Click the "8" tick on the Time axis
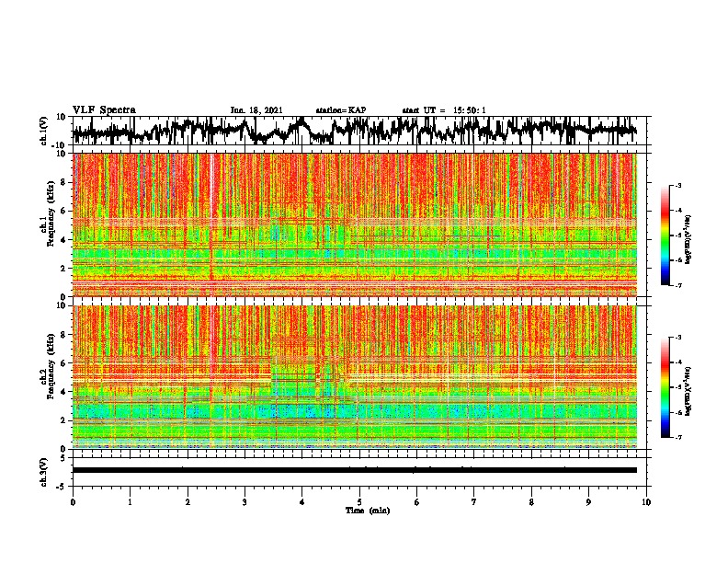Image resolution: width=728 pixels, height=563 pixels. click(x=531, y=502)
